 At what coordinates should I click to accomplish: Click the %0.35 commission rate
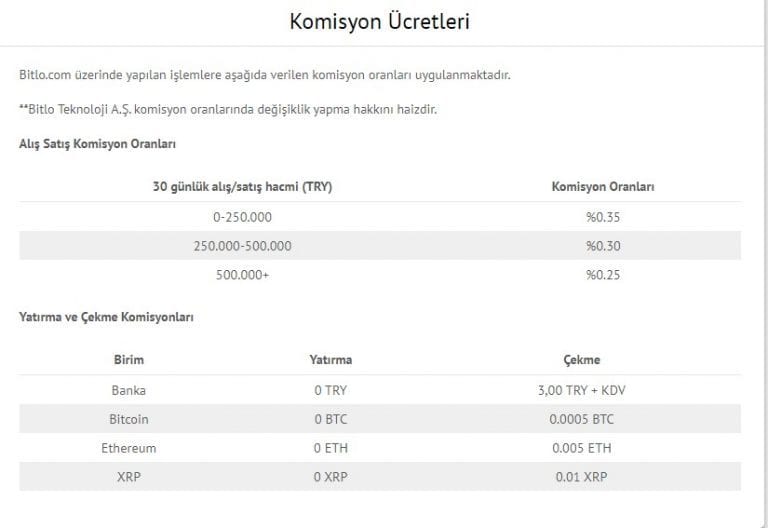click(603, 217)
